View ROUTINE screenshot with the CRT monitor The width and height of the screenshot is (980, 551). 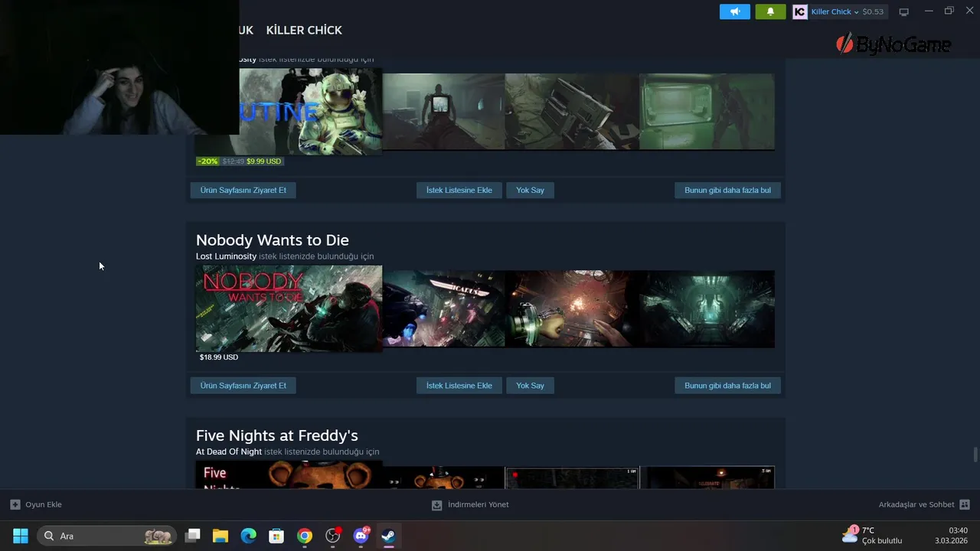443,112
